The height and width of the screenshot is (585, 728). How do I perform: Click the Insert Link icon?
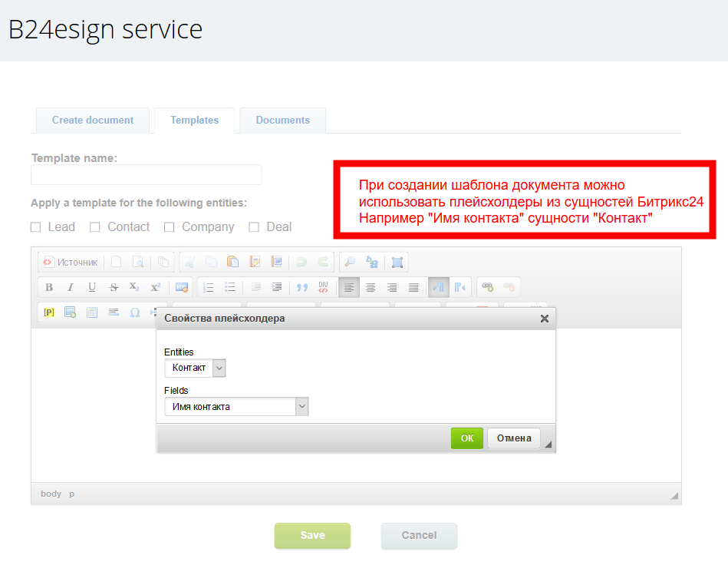pos(487,287)
